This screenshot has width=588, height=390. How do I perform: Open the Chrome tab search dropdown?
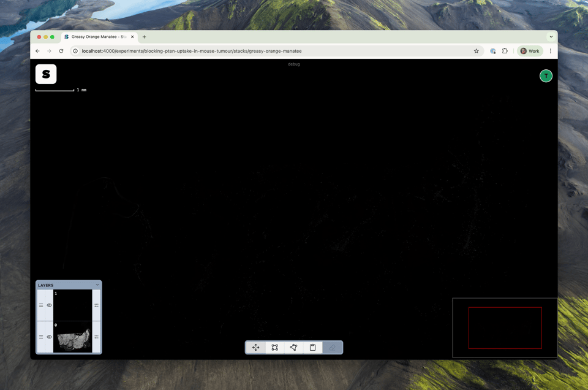click(551, 37)
